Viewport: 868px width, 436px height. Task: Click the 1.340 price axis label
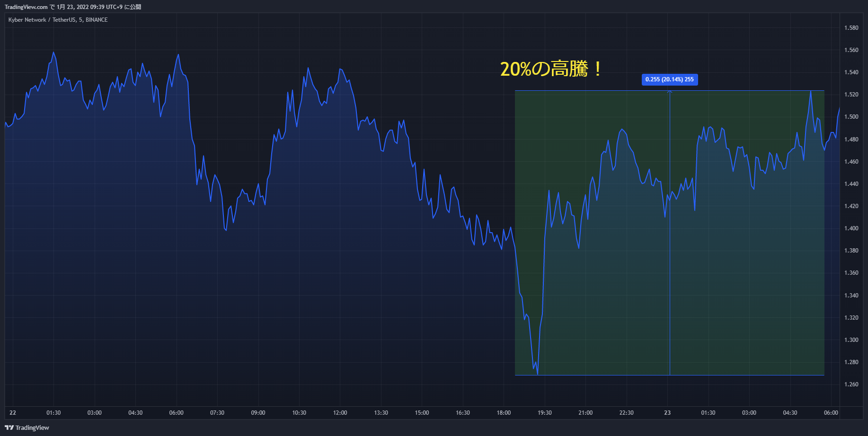coord(851,296)
